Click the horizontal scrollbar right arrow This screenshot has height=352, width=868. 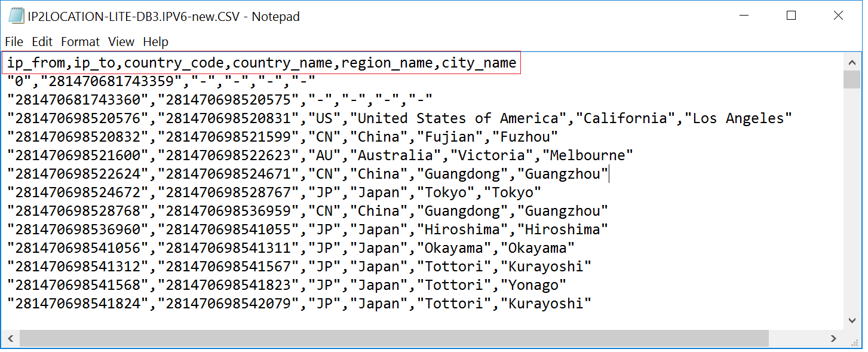point(833,339)
